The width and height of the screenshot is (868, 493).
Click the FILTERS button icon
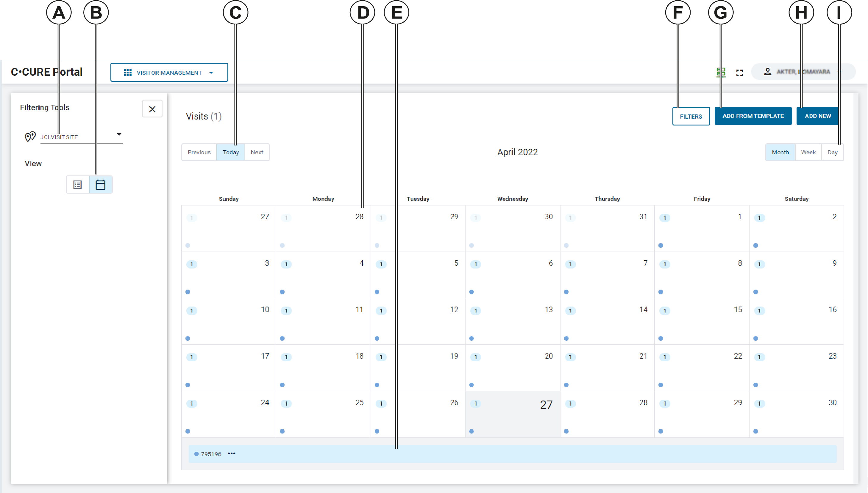click(689, 116)
